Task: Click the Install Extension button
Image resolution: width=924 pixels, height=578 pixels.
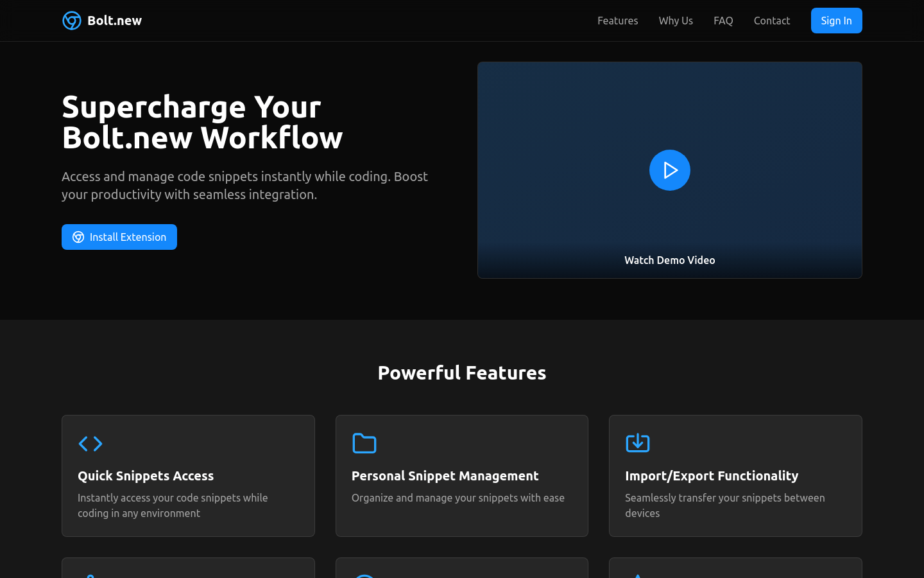Action: [x=119, y=237]
